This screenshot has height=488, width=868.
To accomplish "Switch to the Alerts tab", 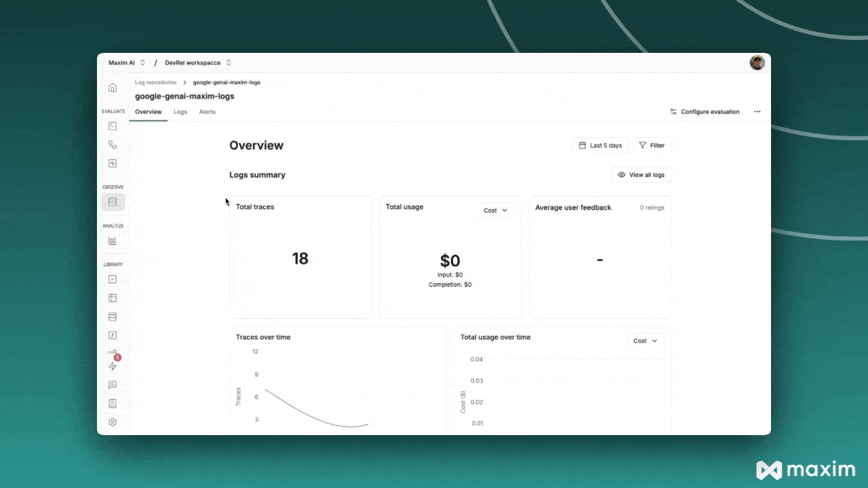I will (x=207, y=112).
